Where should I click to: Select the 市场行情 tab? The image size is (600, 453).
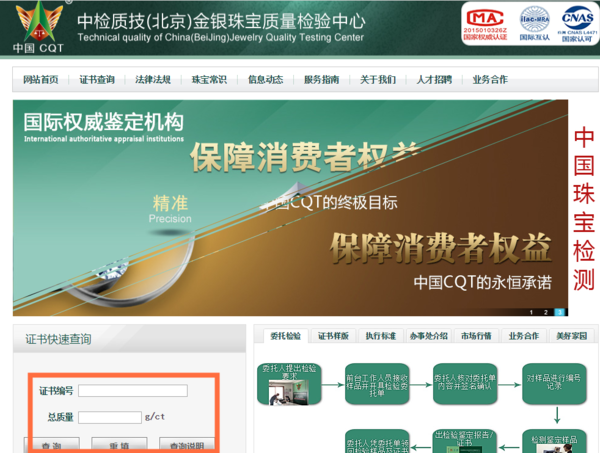tap(476, 336)
